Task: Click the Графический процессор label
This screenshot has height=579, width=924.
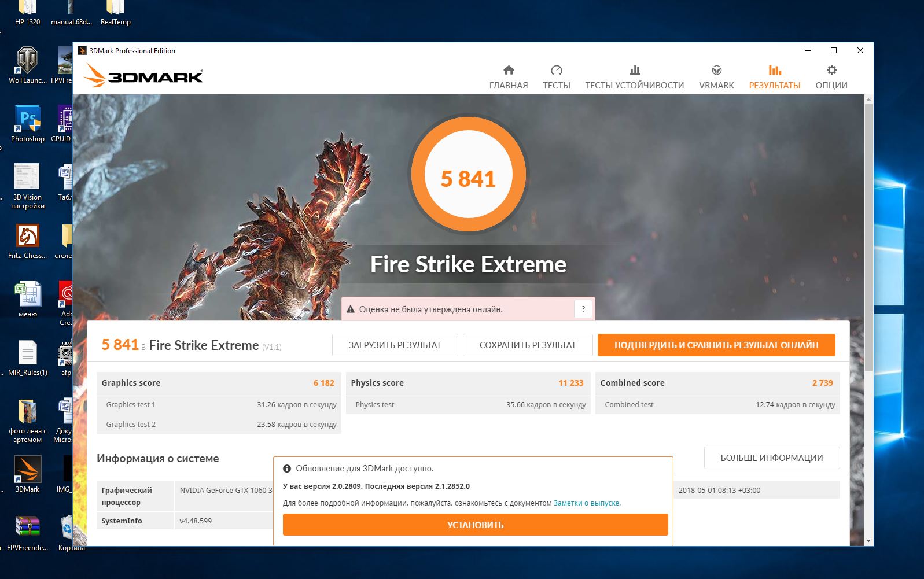Action: coord(127,496)
